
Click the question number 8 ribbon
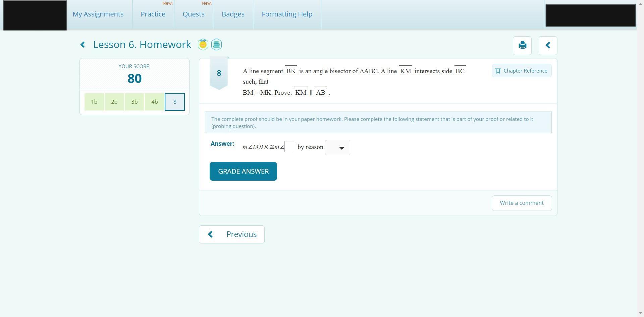(x=219, y=73)
